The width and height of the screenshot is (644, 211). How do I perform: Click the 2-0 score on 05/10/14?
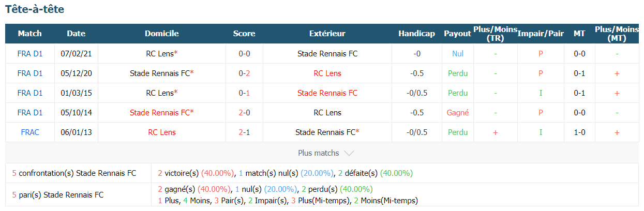click(244, 112)
